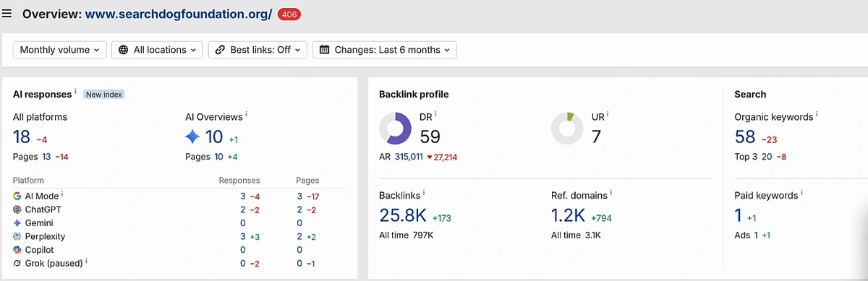
Task: Click the Copilot logo icon
Action: tap(17, 249)
